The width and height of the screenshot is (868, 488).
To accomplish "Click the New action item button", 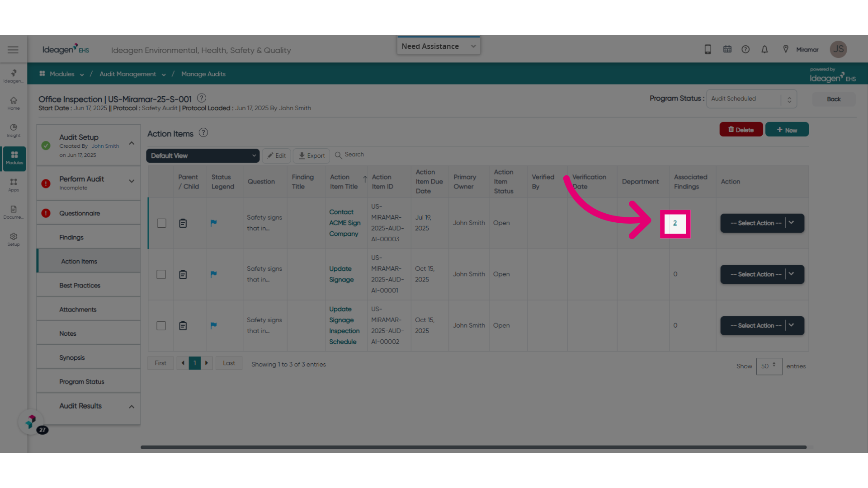I will (x=787, y=130).
